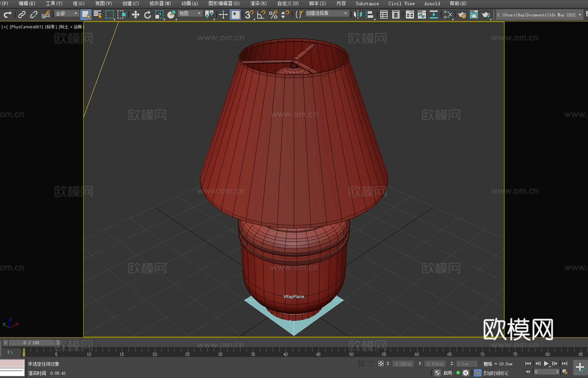588x378 pixels.
Task: Select the Move tool in toolbar
Action: [x=135, y=15]
